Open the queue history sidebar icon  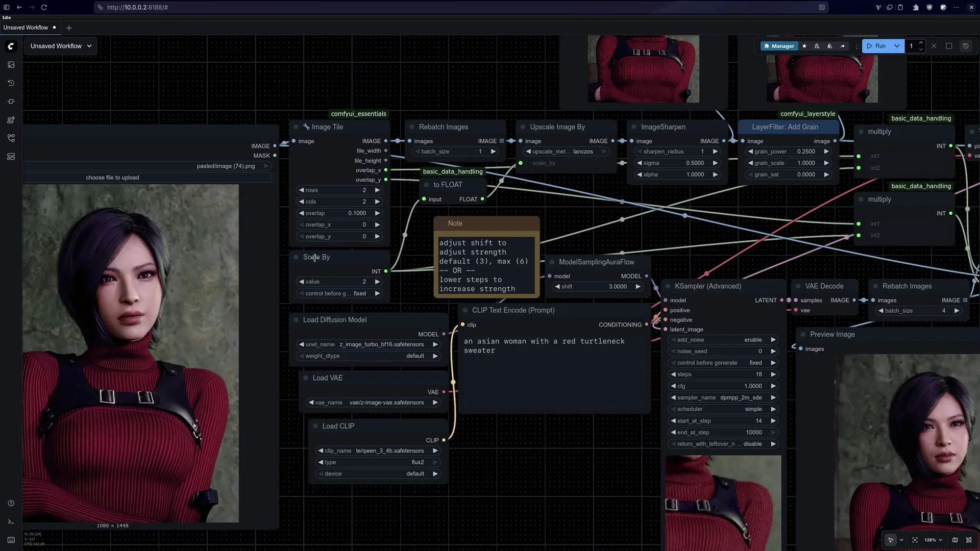click(x=11, y=83)
